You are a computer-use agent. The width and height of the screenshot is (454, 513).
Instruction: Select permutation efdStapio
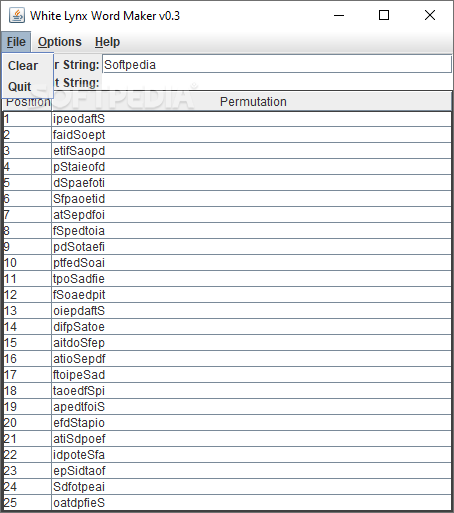pyautogui.click(x=251, y=423)
